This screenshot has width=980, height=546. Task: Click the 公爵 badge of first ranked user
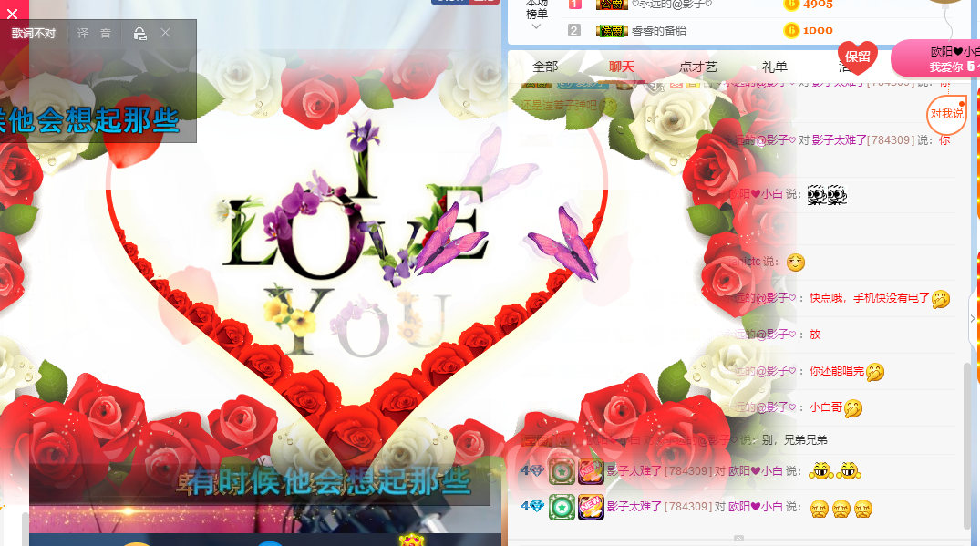(612, 5)
